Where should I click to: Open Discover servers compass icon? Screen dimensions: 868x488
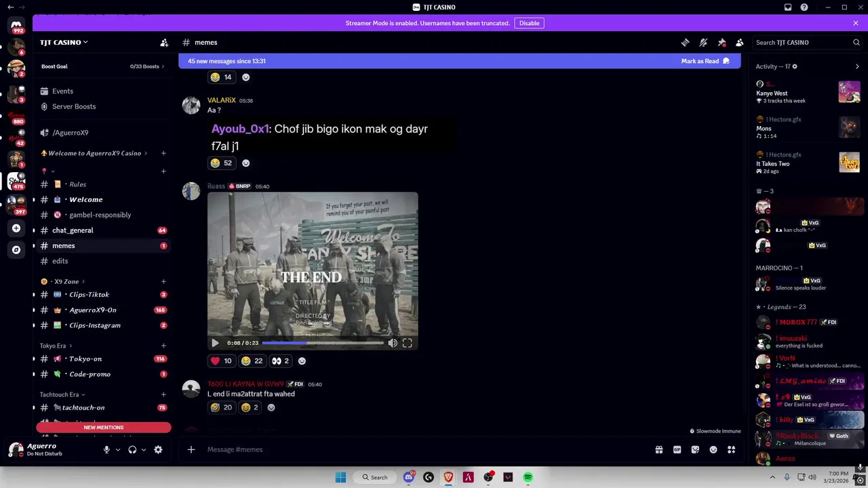coord(16,249)
